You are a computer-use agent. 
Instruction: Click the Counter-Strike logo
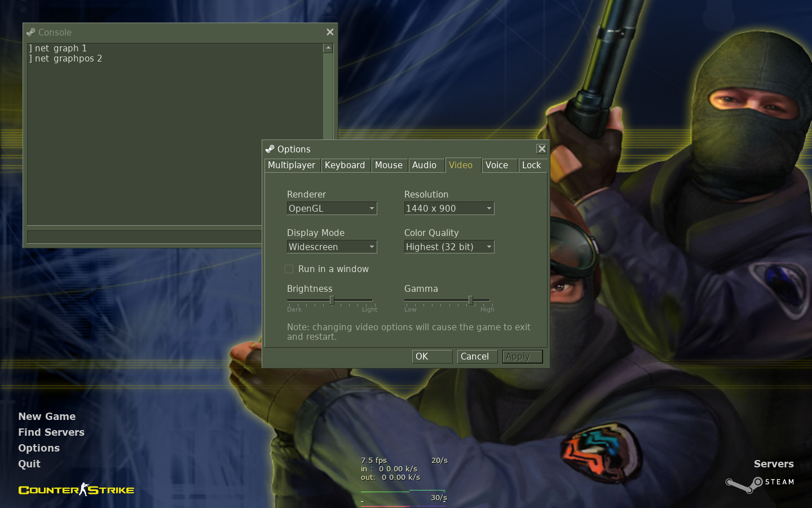76,489
